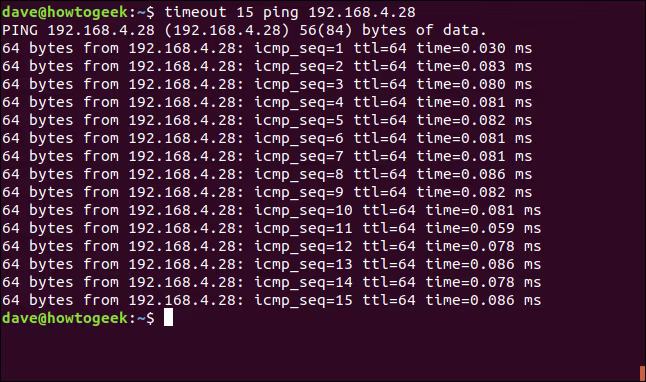Click the ttl=64 value on the icmp_seq=7 line
This screenshot has height=382, width=646.
[380, 157]
